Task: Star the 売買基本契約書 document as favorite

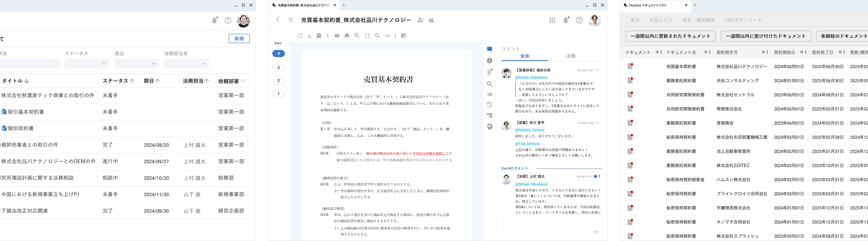Action: click(291, 20)
